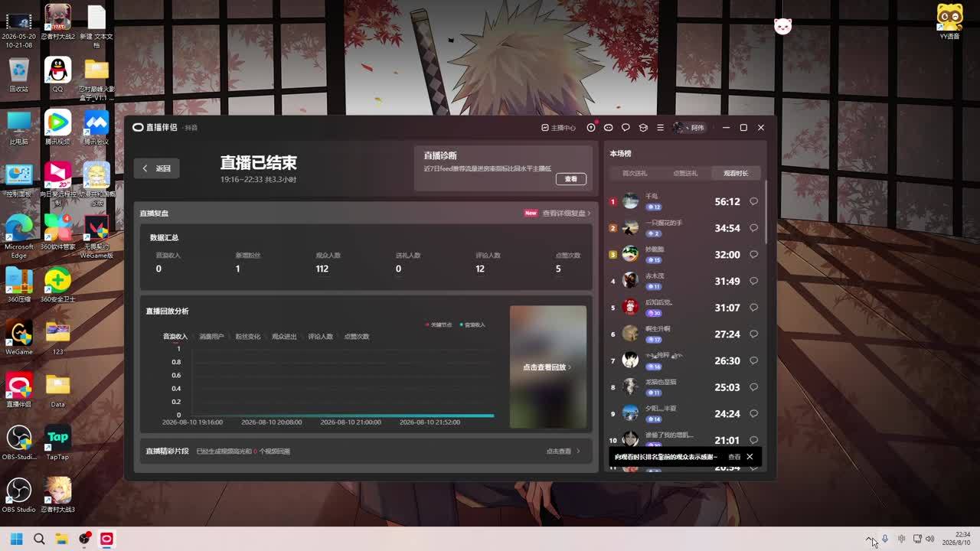Select the 音浪收入 chart tab

point(175,337)
